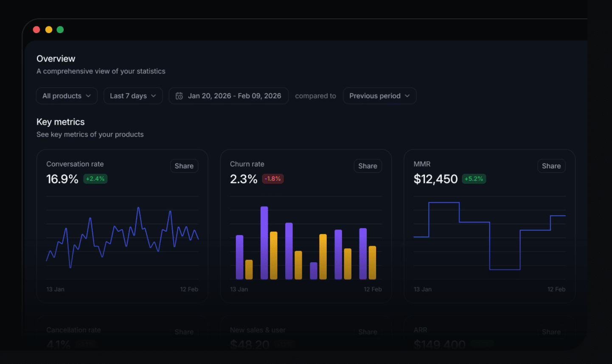Share the faded ARR card
The image size is (612, 364).
click(551, 332)
